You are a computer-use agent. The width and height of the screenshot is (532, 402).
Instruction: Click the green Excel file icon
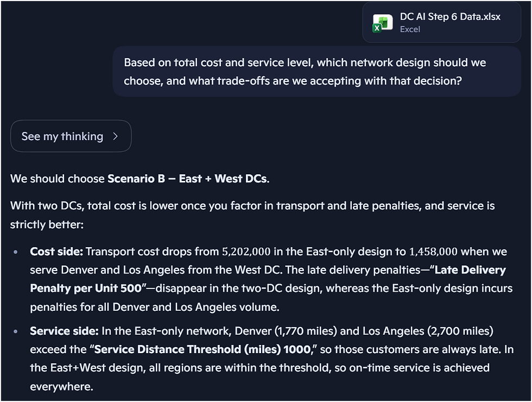click(x=383, y=23)
